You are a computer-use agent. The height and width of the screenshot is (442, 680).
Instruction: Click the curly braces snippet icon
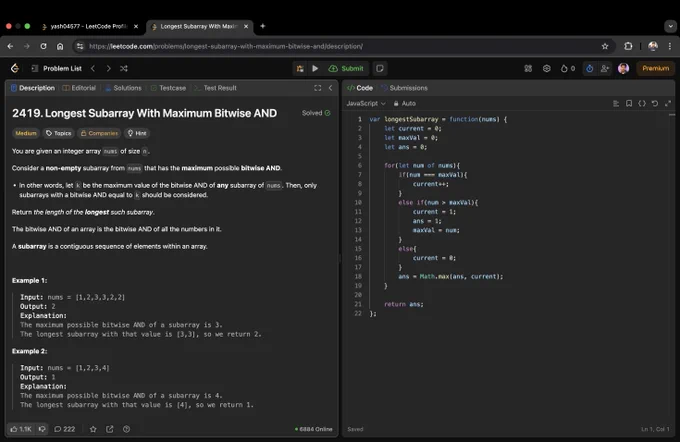(642, 104)
